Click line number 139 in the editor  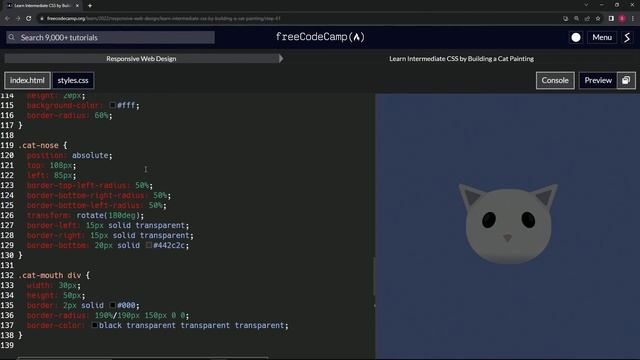[7, 345]
